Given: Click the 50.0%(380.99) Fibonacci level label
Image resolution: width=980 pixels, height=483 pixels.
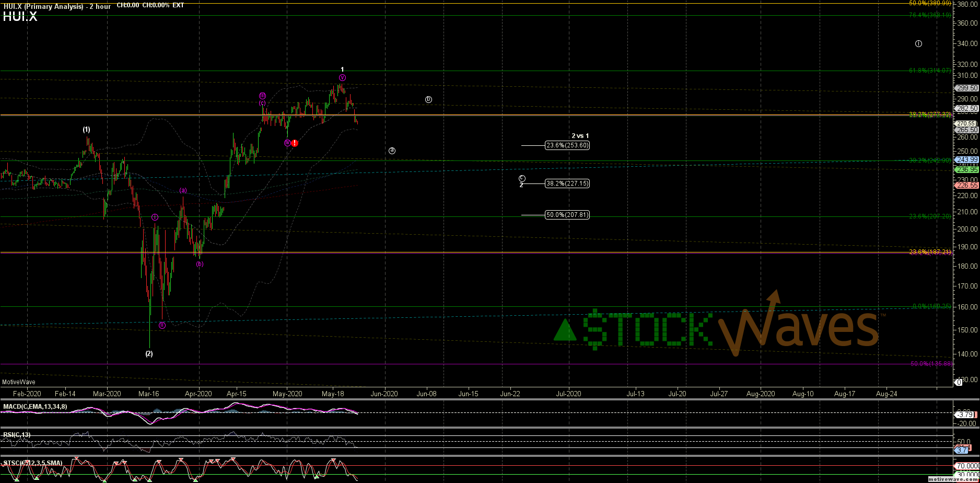Looking at the screenshot, I should [x=930, y=3].
